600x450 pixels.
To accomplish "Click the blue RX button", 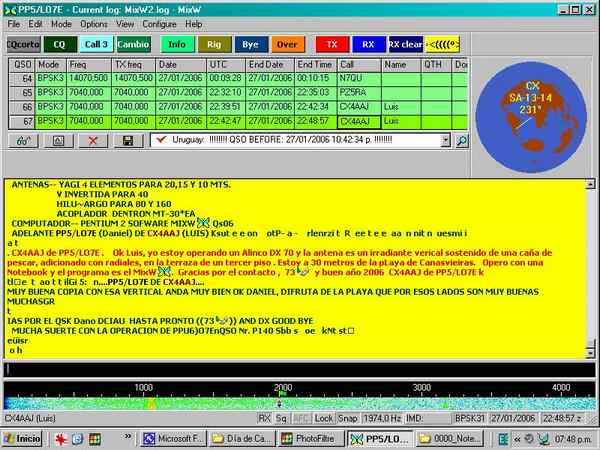I will [x=368, y=44].
